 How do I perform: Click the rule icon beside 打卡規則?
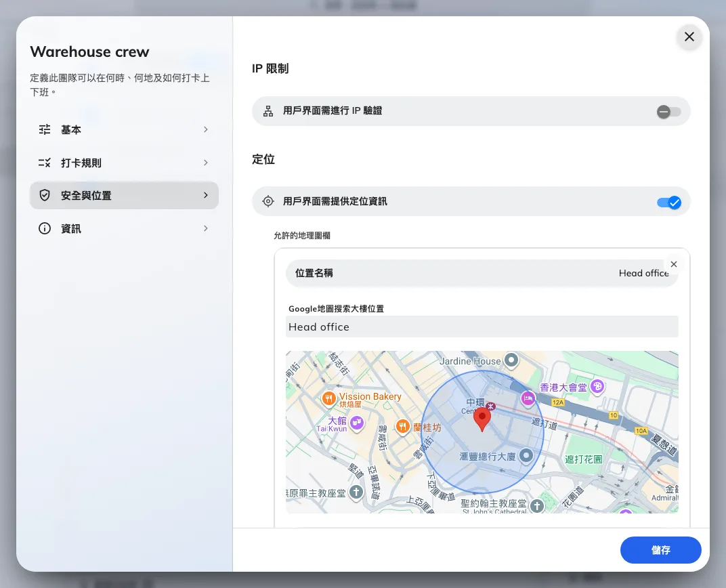click(45, 163)
